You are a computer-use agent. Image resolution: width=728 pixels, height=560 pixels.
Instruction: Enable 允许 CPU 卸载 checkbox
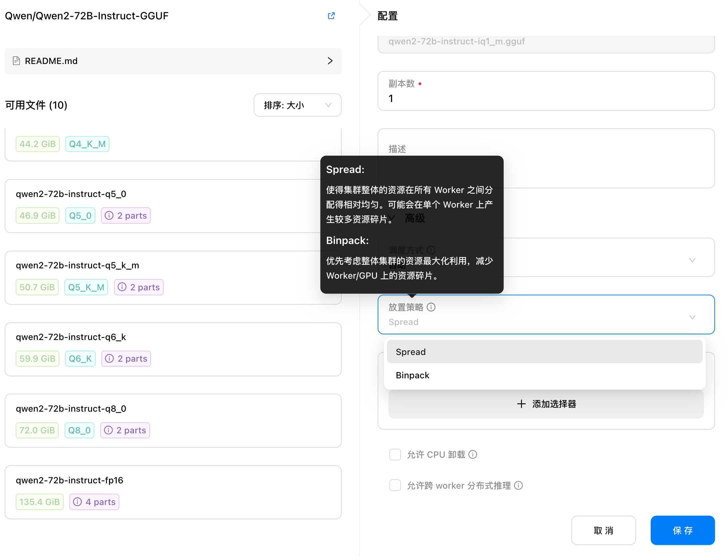click(x=395, y=454)
